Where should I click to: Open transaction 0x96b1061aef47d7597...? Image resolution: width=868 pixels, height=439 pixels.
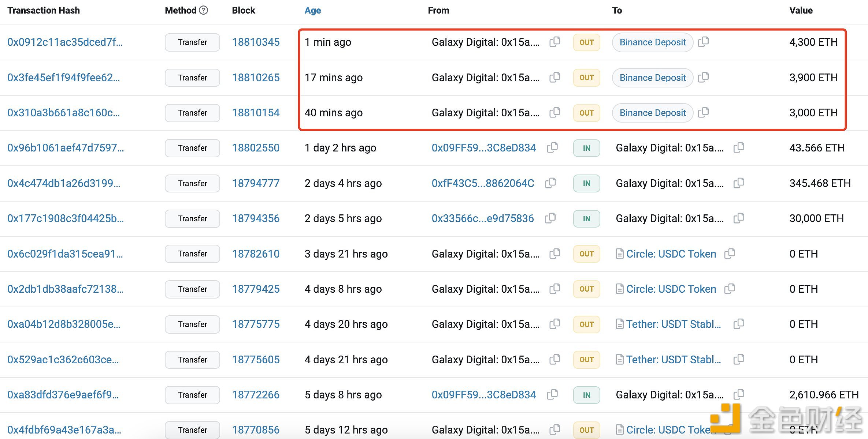66,148
